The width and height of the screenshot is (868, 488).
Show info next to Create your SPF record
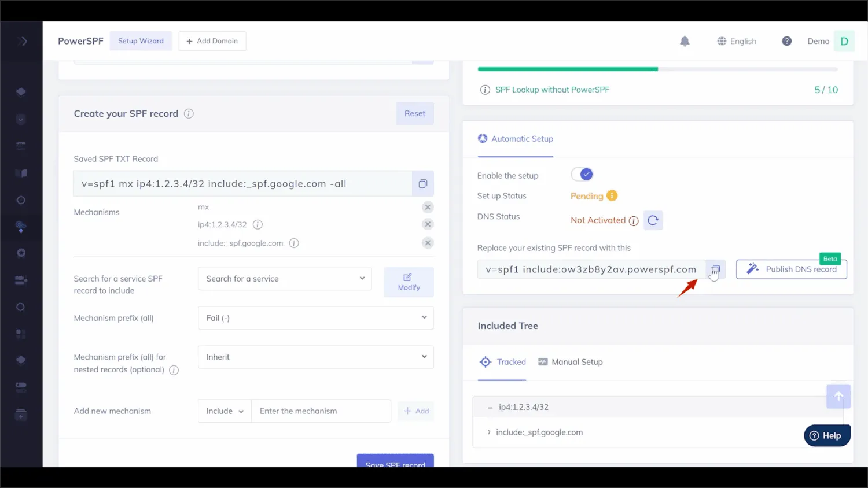[x=189, y=113]
